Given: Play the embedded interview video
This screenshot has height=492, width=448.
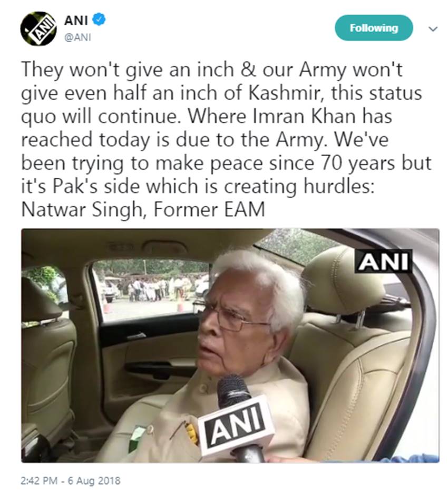Looking at the screenshot, I should [230, 345].
